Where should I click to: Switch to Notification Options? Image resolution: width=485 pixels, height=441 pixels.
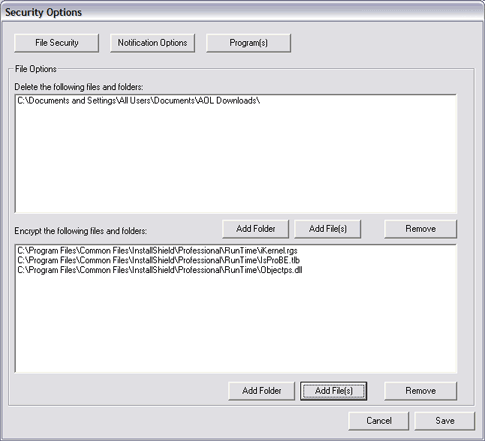click(152, 43)
